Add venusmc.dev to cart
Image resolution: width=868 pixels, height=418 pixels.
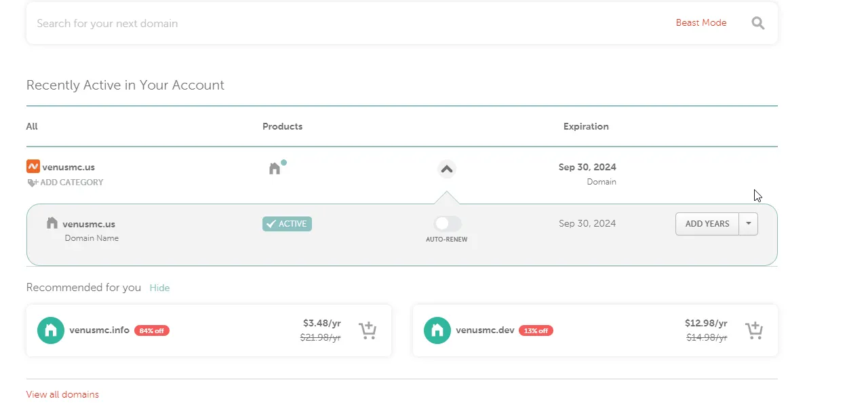[753, 330]
